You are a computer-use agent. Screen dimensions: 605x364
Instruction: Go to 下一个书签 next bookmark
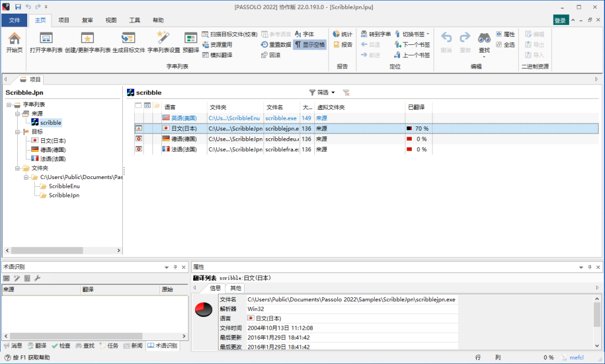412,44
